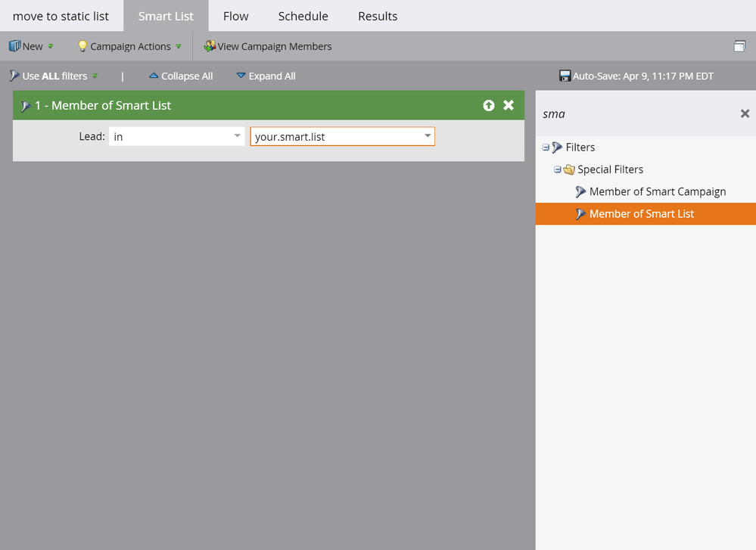Click Expand All filters

point(266,76)
